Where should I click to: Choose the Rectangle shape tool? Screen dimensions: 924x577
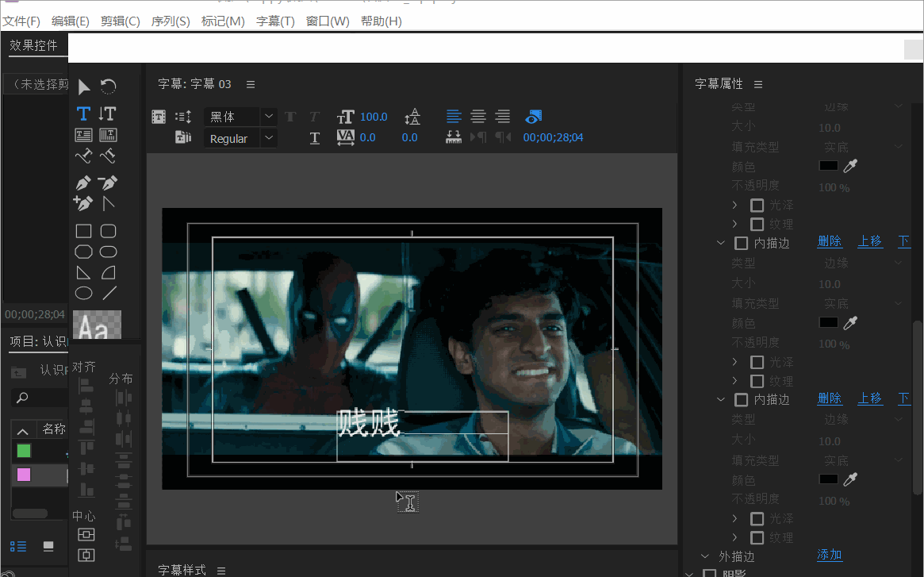tap(84, 231)
